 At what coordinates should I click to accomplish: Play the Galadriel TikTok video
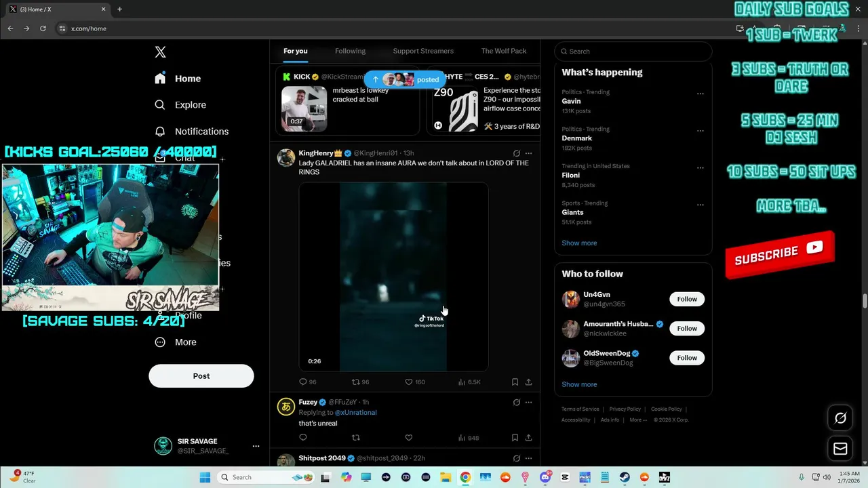[393, 277]
